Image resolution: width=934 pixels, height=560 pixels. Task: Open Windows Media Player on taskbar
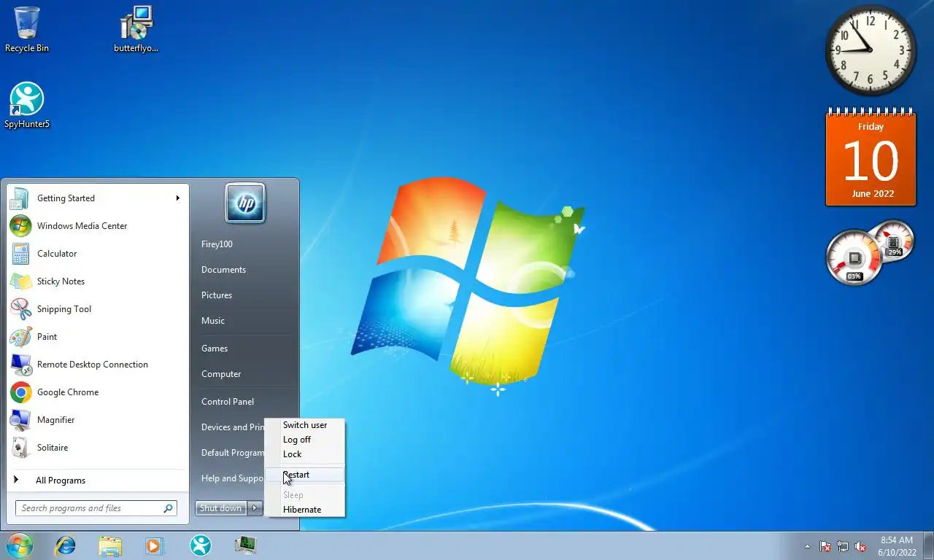(155, 545)
